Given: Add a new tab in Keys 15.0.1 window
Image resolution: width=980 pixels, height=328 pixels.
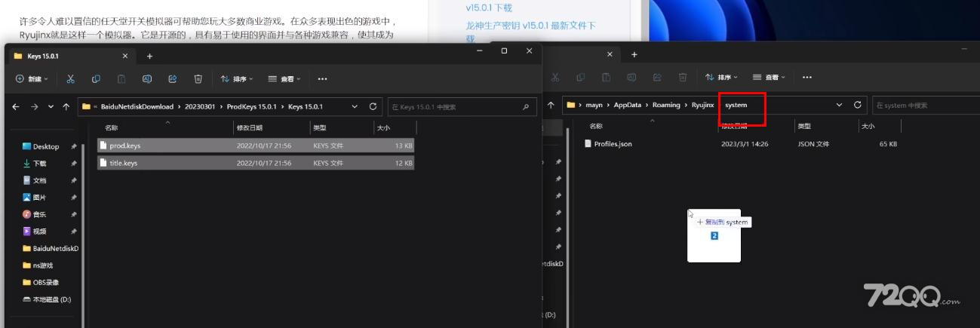Looking at the screenshot, I should tap(149, 56).
